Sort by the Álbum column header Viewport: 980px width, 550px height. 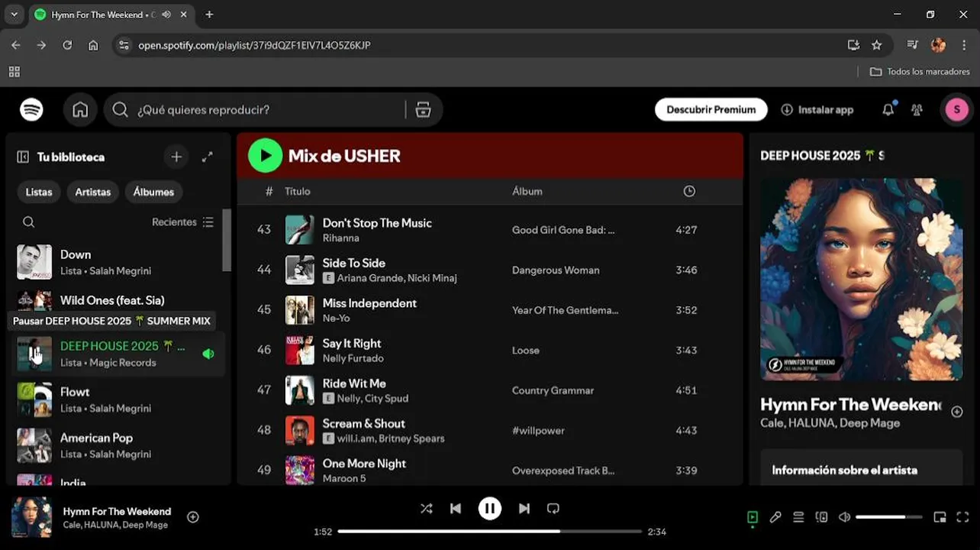click(527, 191)
